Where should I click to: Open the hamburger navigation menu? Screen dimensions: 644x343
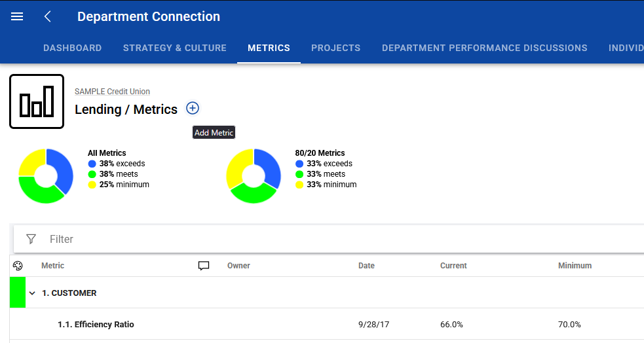pyautogui.click(x=17, y=16)
